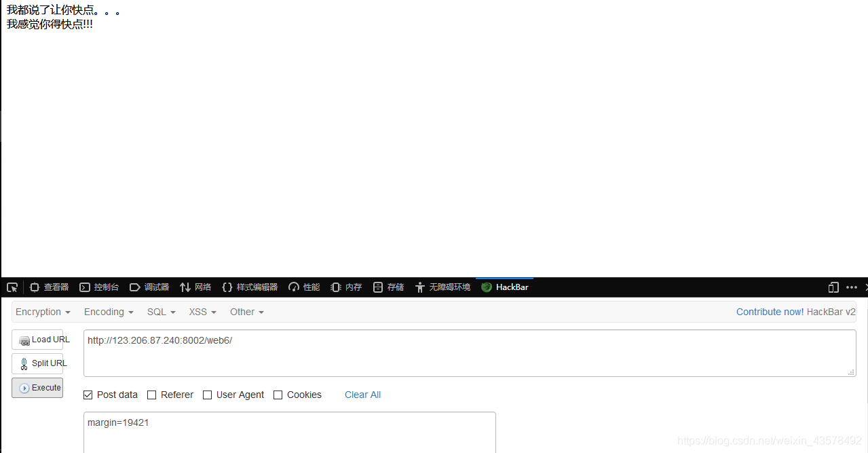Open the 查看器 (Inspector) panel

click(x=49, y=287)
